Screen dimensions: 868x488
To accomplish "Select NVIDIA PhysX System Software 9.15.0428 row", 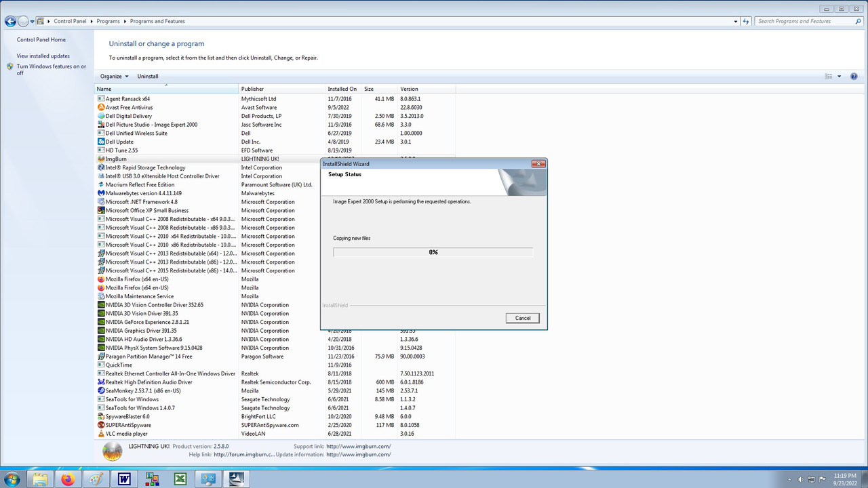I will click(x=275, y=348).
